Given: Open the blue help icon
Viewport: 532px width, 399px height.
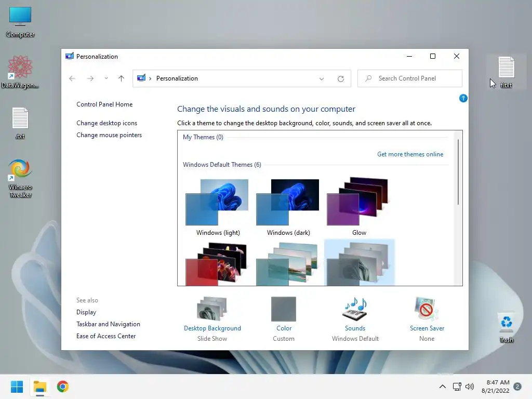Looking at the screenshot, I should pos(463,98).
